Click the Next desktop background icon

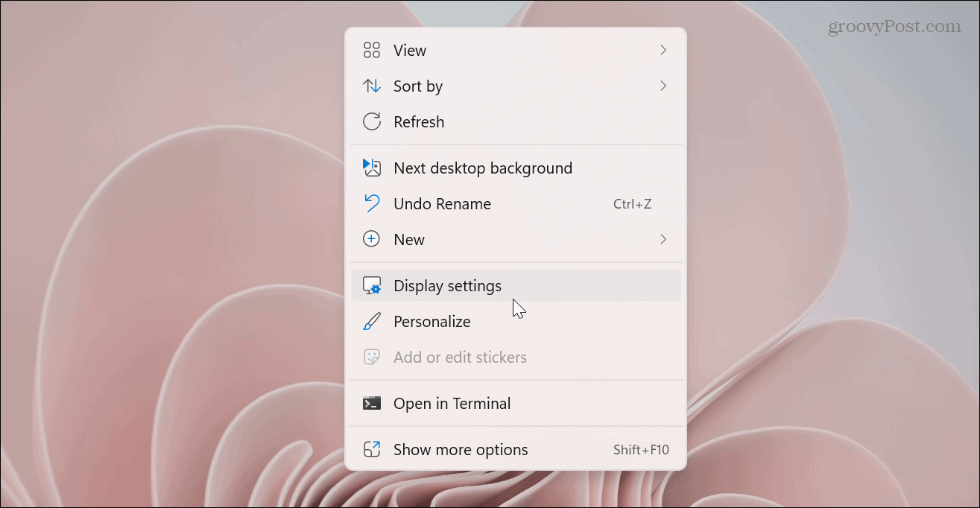[x=373, y=168]
